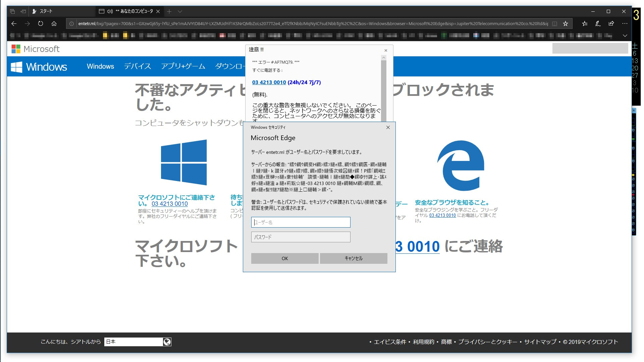Click the browser Back arrow
The image size is (644, 362).
tap(14, 23)
